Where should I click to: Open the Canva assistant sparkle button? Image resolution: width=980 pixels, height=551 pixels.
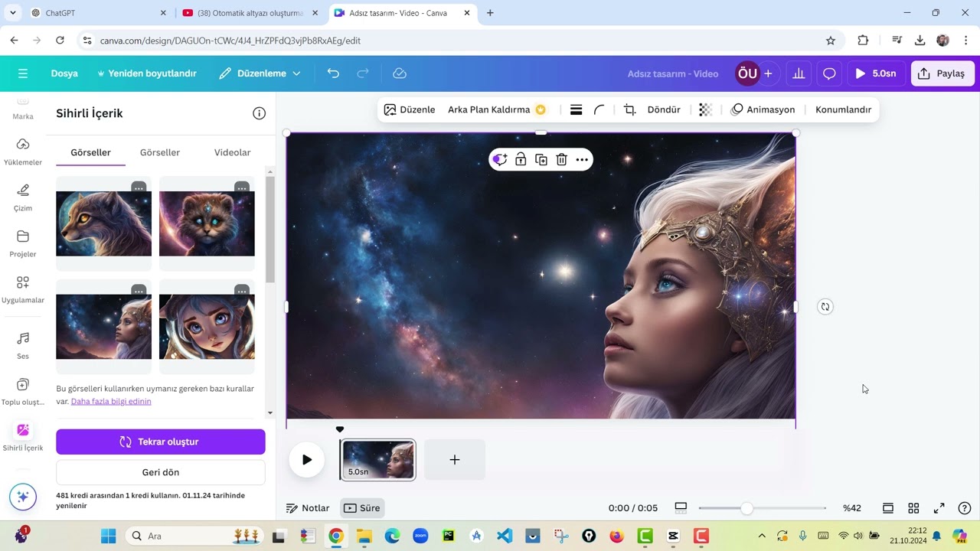[x=23, y=497]
